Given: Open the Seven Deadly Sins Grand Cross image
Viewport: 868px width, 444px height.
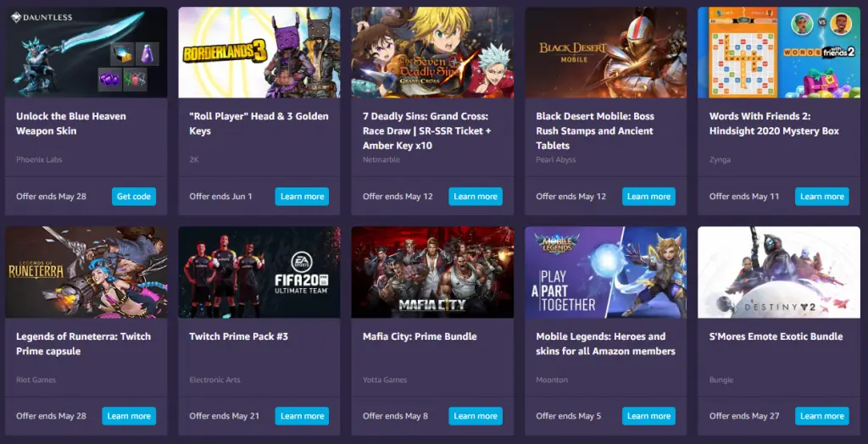Looking at the screenshot, I should tap(432, 53).
